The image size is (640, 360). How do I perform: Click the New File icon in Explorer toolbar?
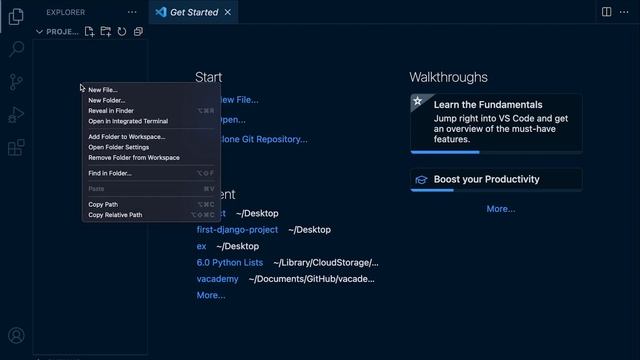pos(89,31)
